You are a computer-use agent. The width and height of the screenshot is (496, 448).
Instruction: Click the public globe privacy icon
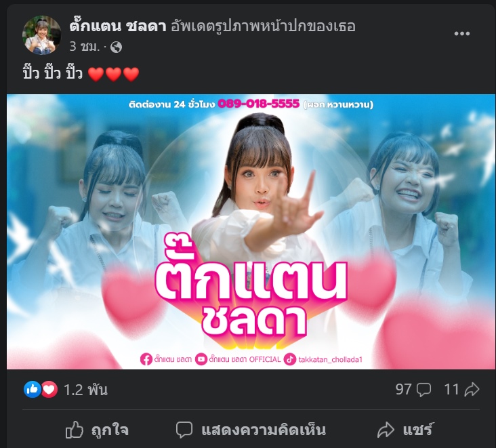point(116,47)
